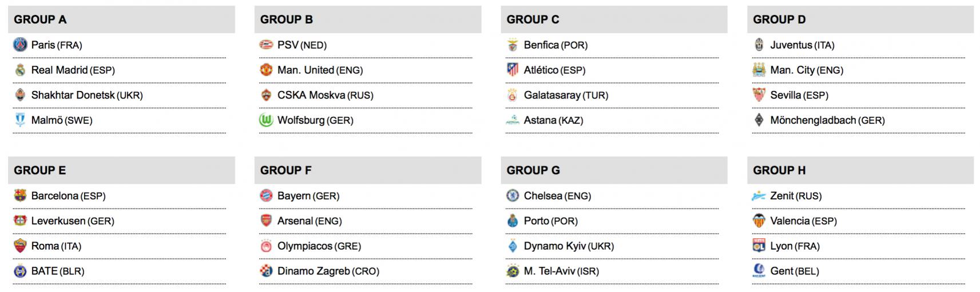Click the Valencia bat crest icon
Screen dimensions: 980x292
point(759,221)
